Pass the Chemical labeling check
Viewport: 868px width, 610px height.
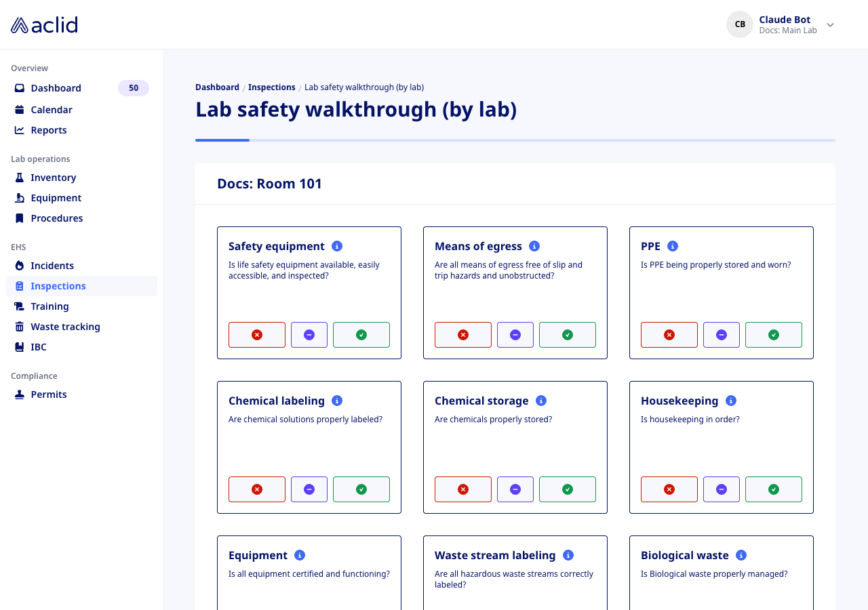click(x=361, y=489)
